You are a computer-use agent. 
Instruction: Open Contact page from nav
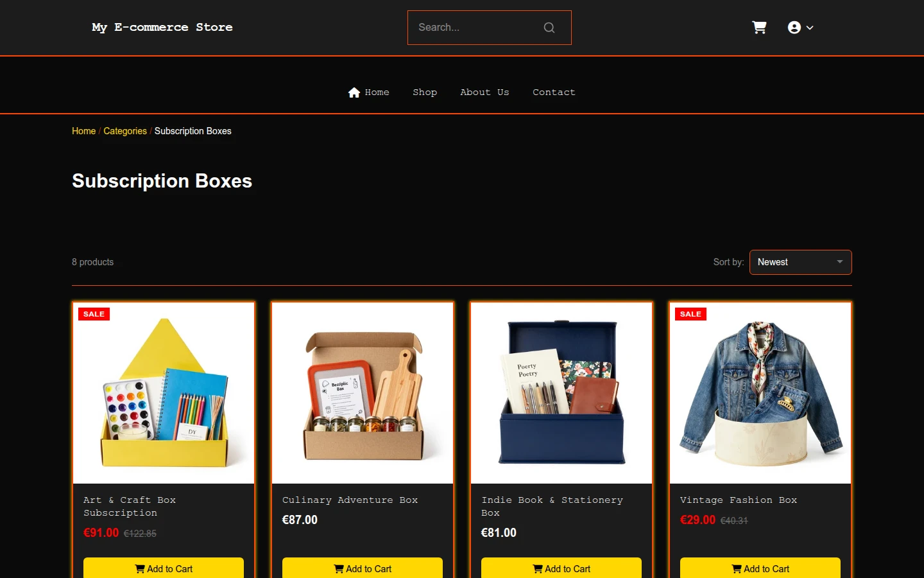[554, 92]
